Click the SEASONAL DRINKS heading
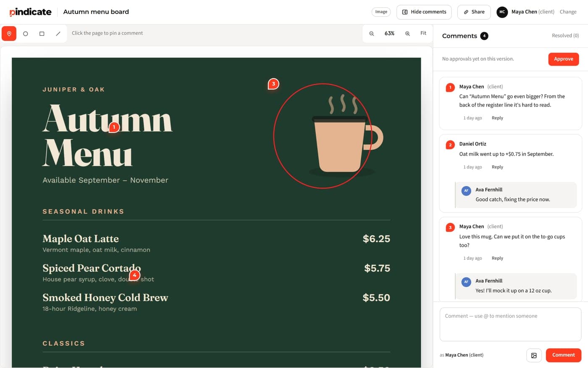This screenshot has width=588, height=368. pos(83,212)
